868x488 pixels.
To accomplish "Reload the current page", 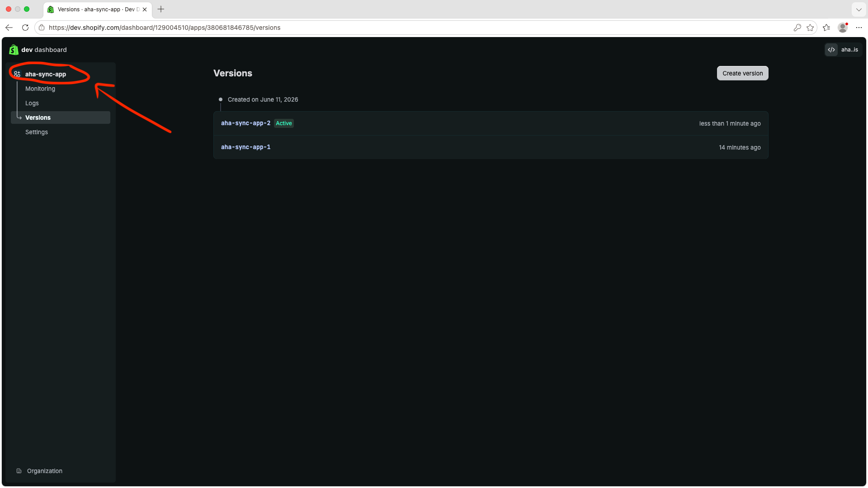I will pos(25,28).
